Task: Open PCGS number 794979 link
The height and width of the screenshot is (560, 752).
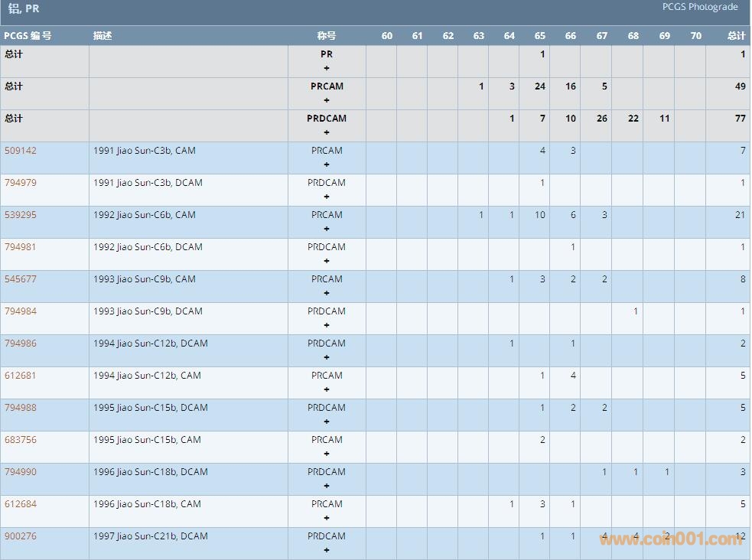Action: (21, 183)
